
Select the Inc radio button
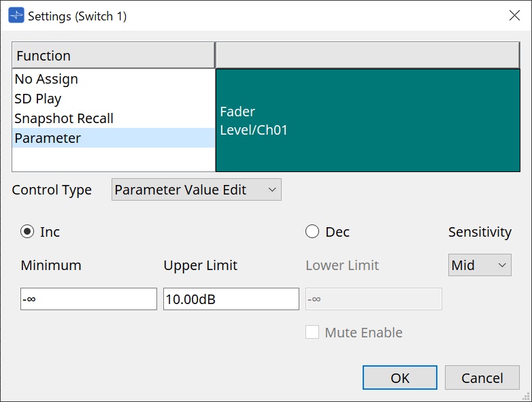click(27, 232)
